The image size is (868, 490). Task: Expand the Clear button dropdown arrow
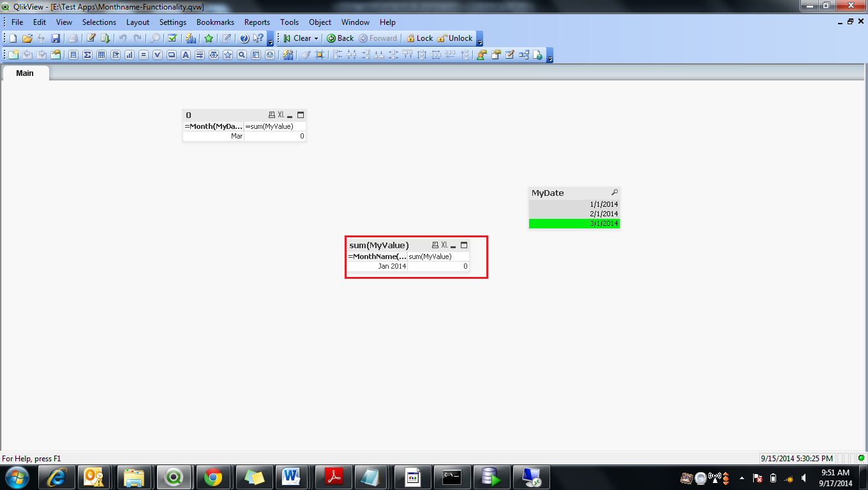click(x=316, y=38)
